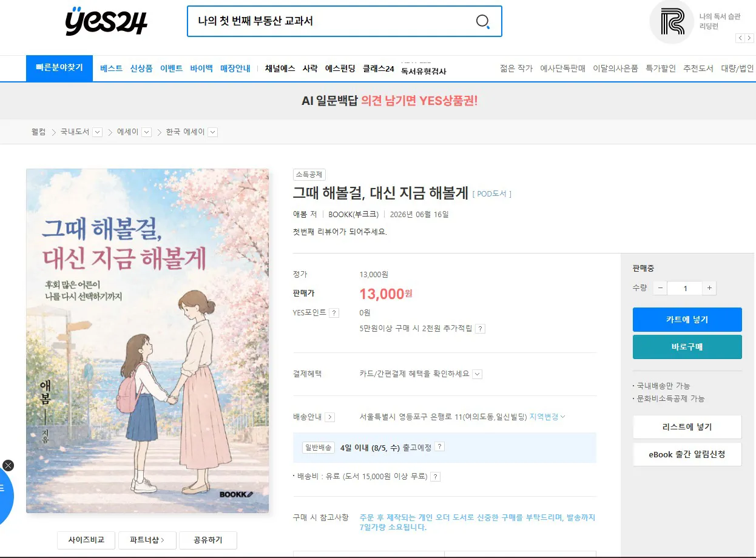Viewport: 756px width, 558px height.
Task: Open 바이백 menu
Action: (x=201, y=69)
